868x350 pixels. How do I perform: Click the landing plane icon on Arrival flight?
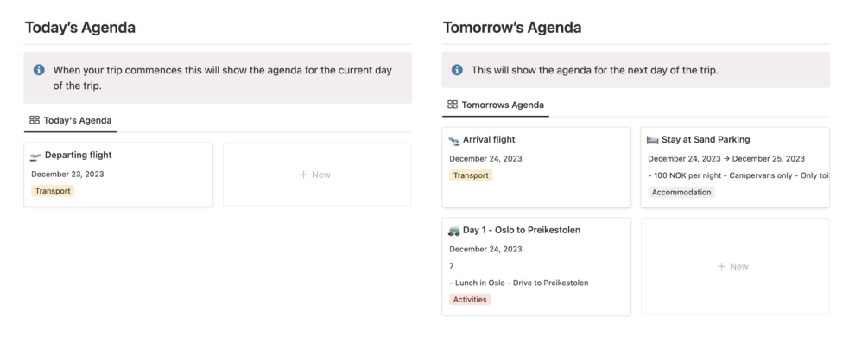454,140
